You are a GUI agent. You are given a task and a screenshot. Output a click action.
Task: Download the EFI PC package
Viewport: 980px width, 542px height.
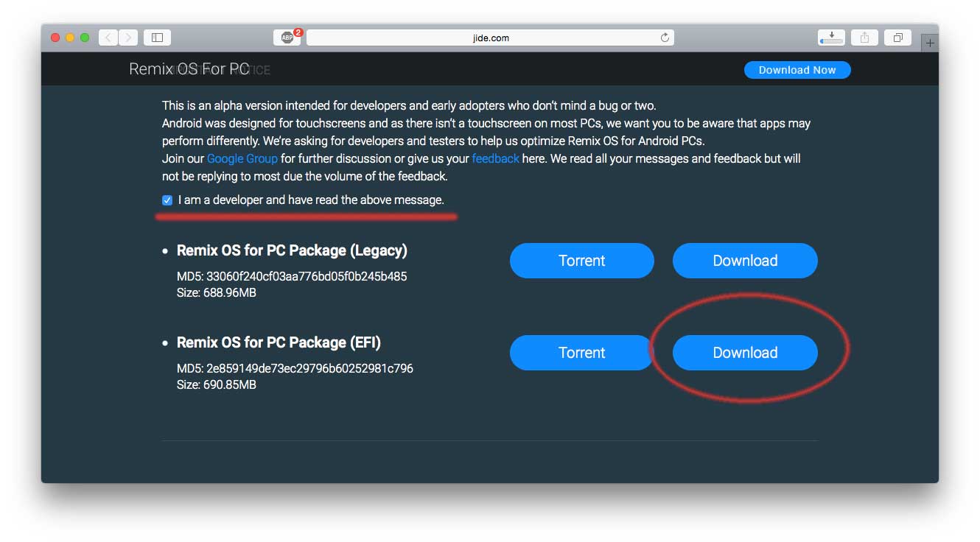point(745,353)
